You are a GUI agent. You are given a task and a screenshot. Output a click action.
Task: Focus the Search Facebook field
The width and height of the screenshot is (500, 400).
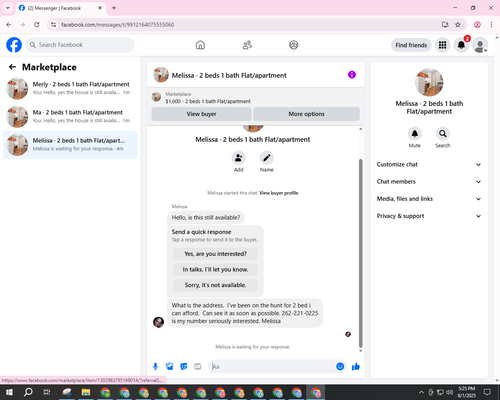(80, 45)
